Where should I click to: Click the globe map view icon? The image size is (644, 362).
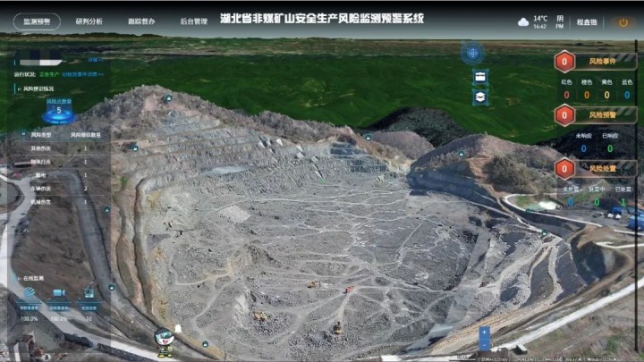click(x=472, y=53)
